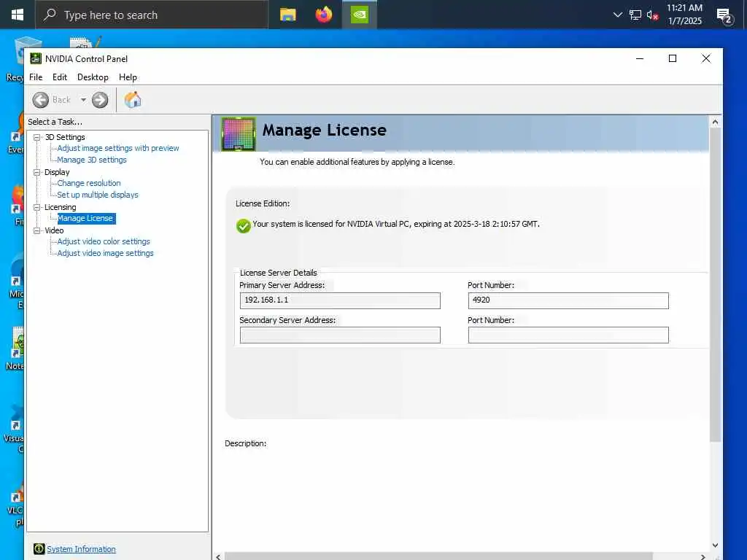Open System Information link

pos(81,549)
